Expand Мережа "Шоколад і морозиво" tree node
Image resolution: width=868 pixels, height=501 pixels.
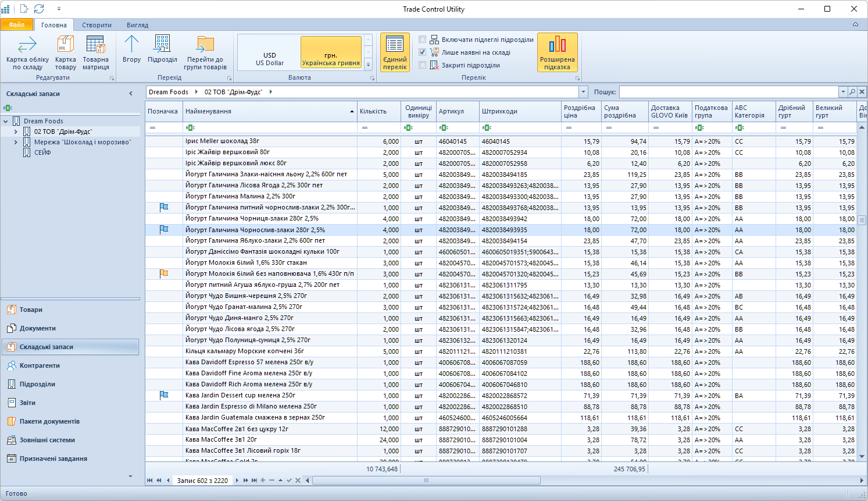pos(16,143)
